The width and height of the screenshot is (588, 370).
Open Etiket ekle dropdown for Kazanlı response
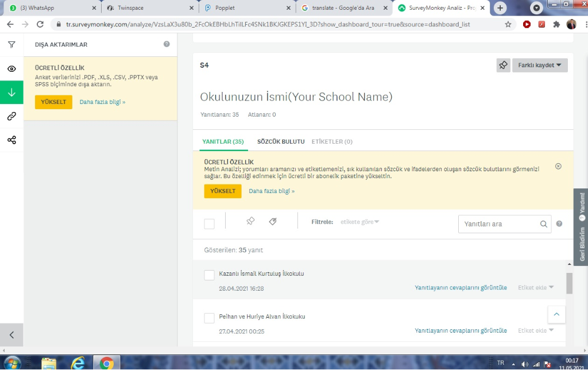[x=536, y=287]
